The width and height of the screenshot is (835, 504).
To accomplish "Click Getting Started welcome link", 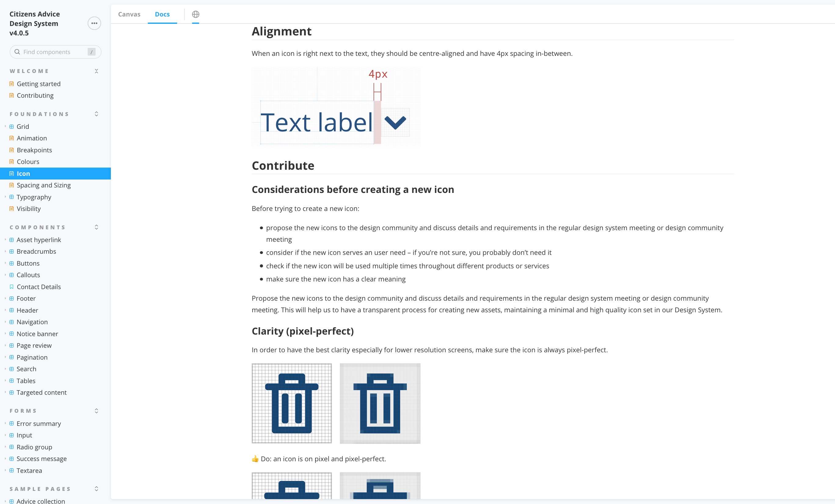I will [38, 84].
